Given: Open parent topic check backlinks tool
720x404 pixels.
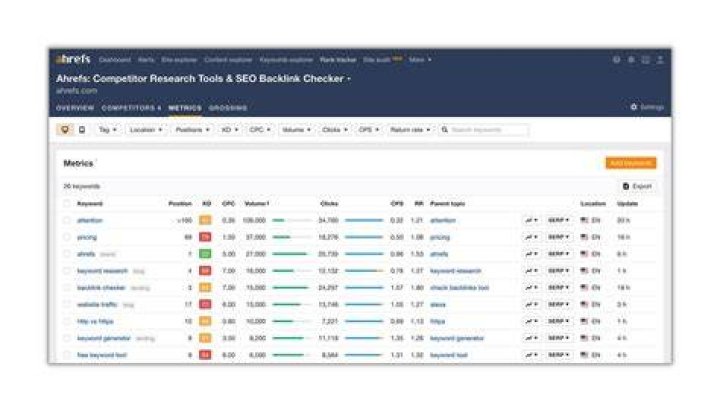Looking at the screenshot, I should coord(459,287).
